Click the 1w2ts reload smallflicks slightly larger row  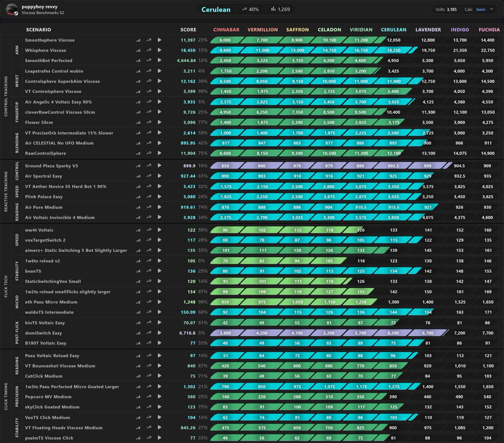pos(252,292)
